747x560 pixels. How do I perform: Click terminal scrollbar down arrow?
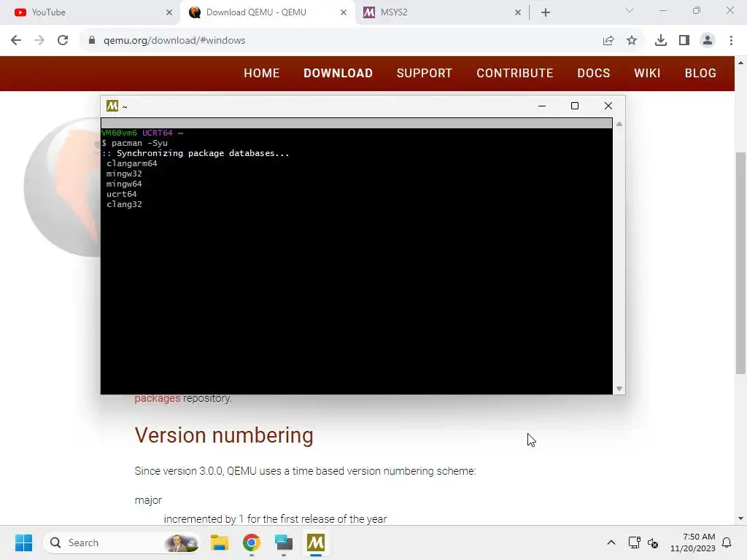point(619,389)
